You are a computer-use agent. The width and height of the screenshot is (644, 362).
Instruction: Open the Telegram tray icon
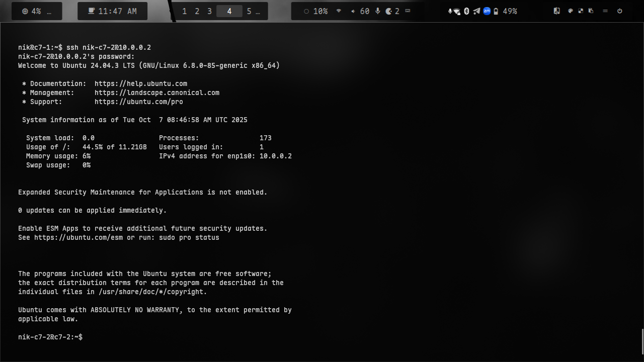coord(476,11)
